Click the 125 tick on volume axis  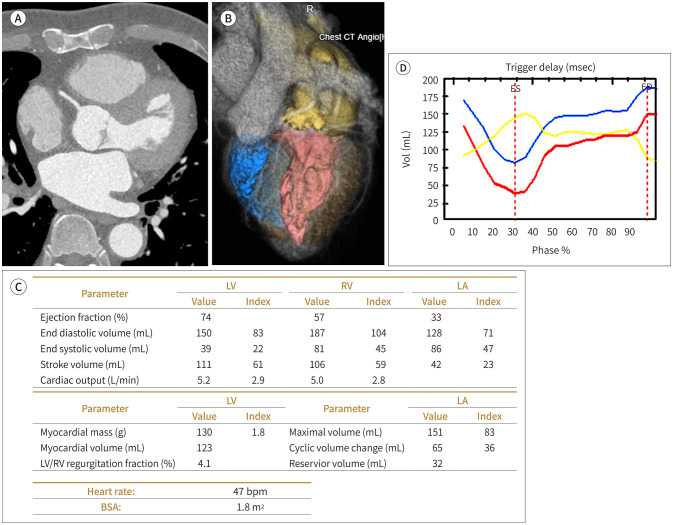click(430, 132)
